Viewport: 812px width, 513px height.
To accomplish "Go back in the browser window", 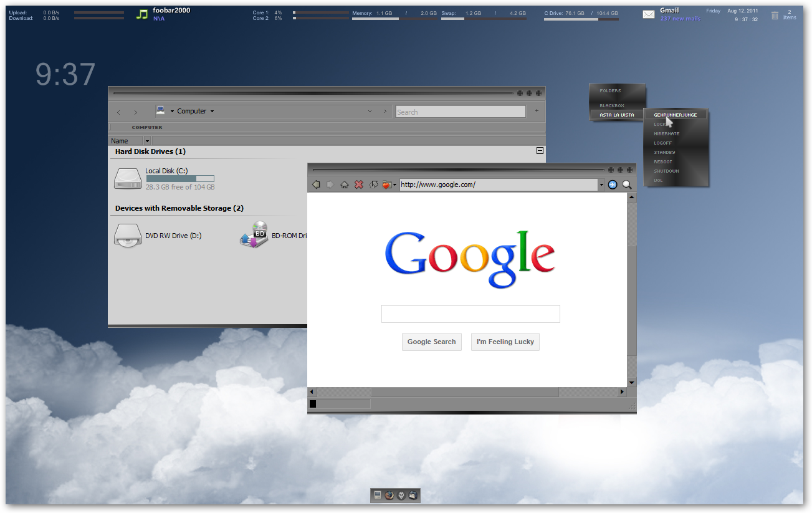I will point(316,185).
